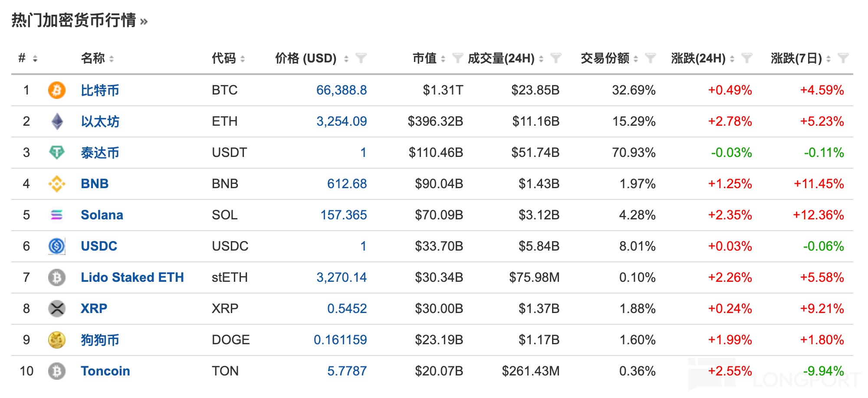Open the 成交量(24H) filter funnel
The width and height of the screenshot is (868, 398).
pyautogui.click(x=556, y=58)
